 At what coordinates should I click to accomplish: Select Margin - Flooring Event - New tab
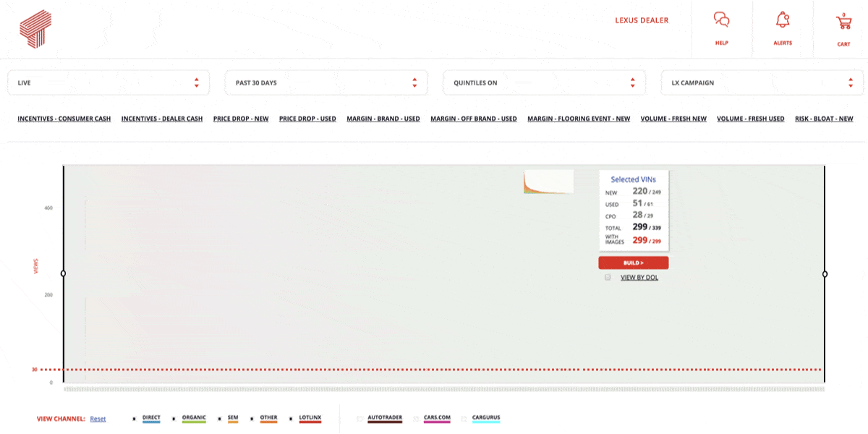pyautogui.click(x=579, y=119)
